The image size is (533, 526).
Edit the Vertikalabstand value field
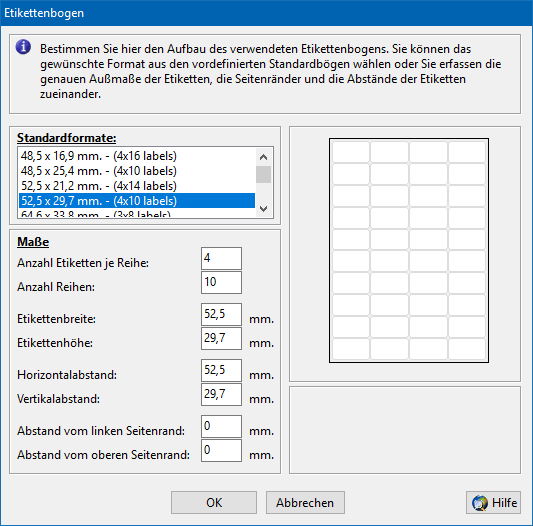[221, 394]
